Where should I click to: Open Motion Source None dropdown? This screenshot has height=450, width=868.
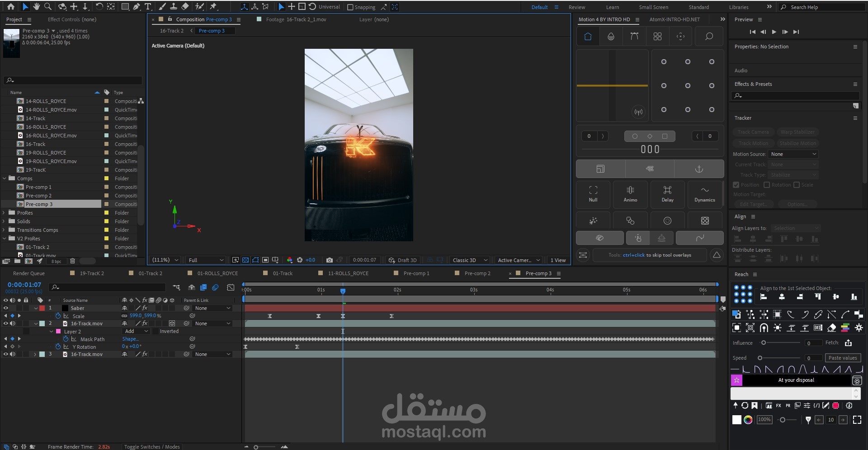(x=793, y=154)
